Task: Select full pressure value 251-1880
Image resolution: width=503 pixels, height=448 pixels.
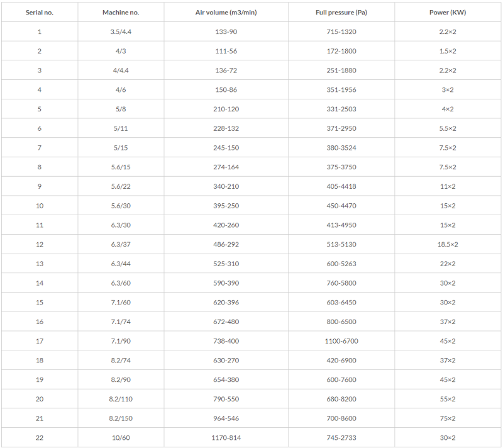Action: (341, 70)
